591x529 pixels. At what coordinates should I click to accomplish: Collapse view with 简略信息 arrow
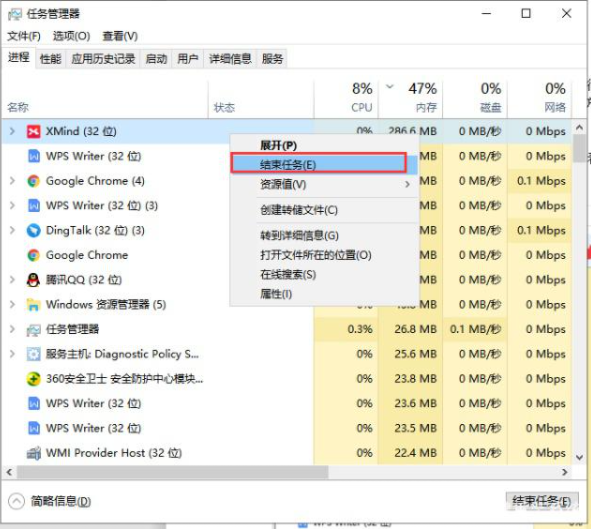pyautogui.click(x=16, y=501)
